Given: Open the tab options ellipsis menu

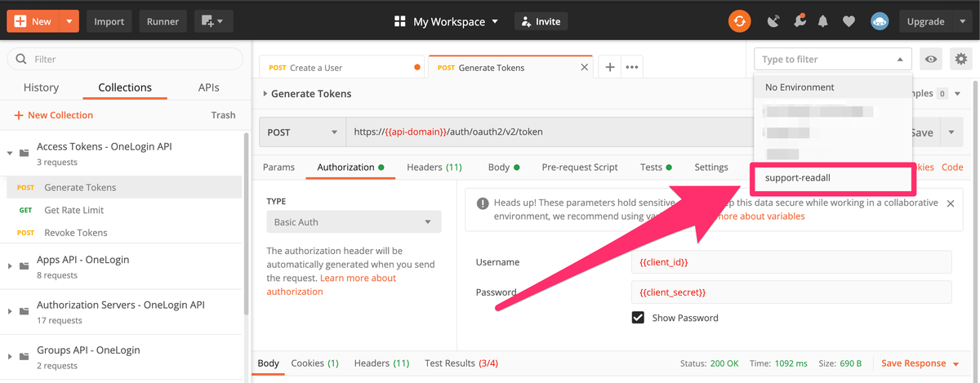Looking at the screenshot, I should tap(631, 67).
